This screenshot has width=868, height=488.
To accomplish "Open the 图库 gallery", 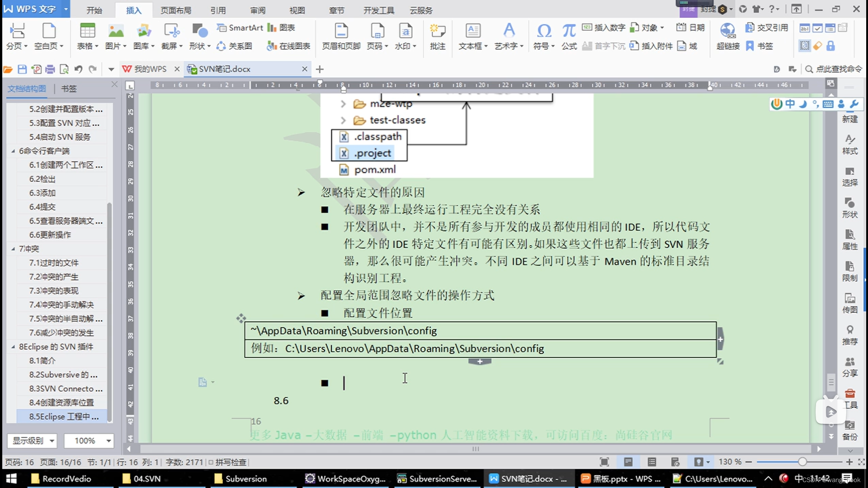I will 144,36.
